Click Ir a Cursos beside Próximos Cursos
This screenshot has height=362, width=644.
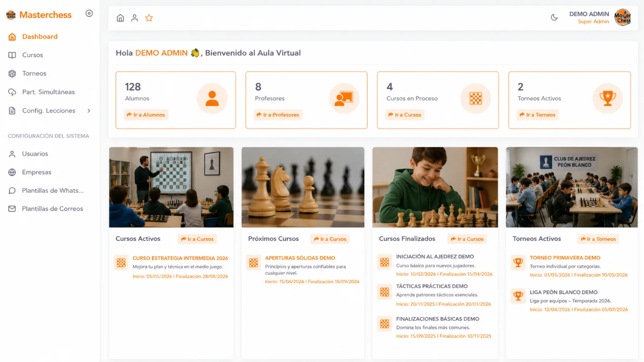[x=330, y=239]
